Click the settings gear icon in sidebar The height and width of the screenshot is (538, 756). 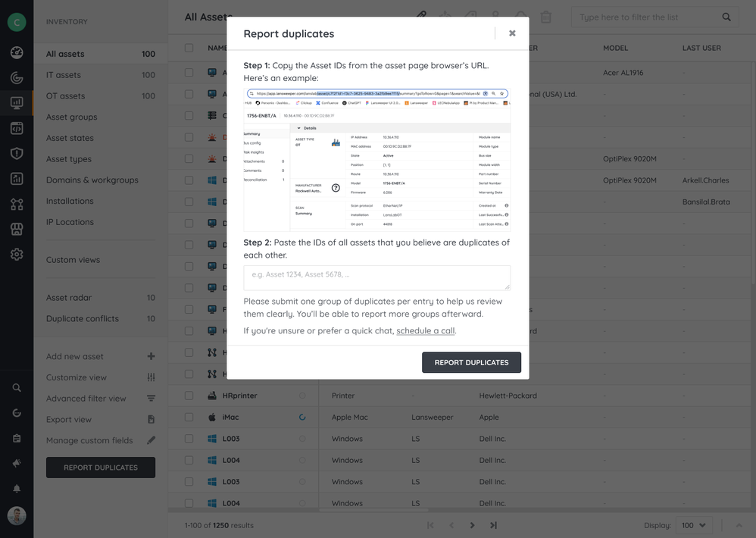pyautogui.click(x=17, y=255)
